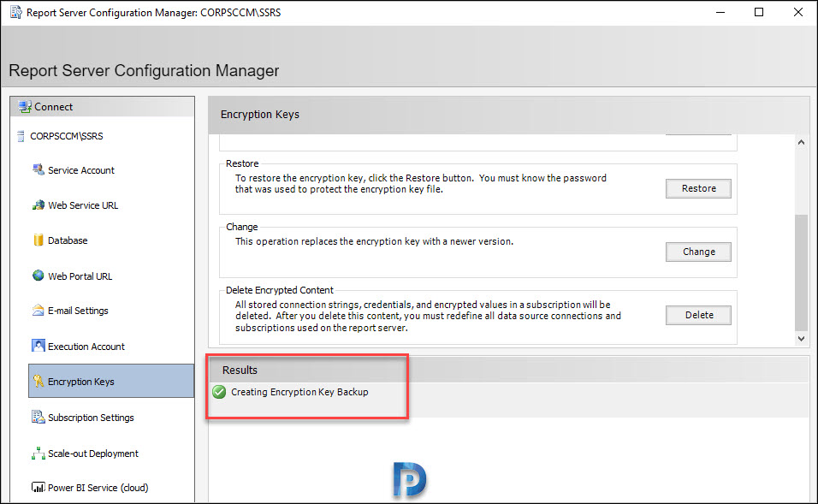Click the Change group label

[x=241, y=227]
